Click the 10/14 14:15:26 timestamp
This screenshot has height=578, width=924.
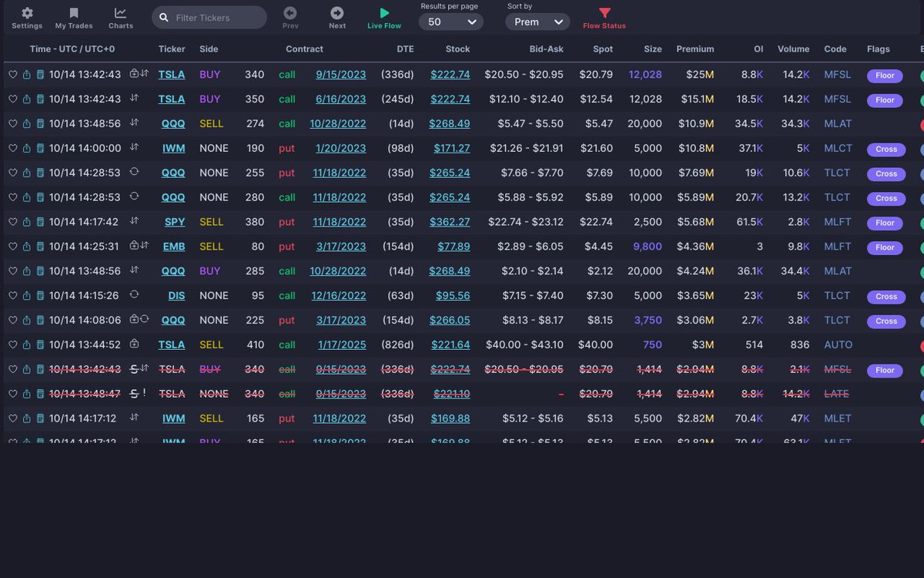(x=85, y=296)
